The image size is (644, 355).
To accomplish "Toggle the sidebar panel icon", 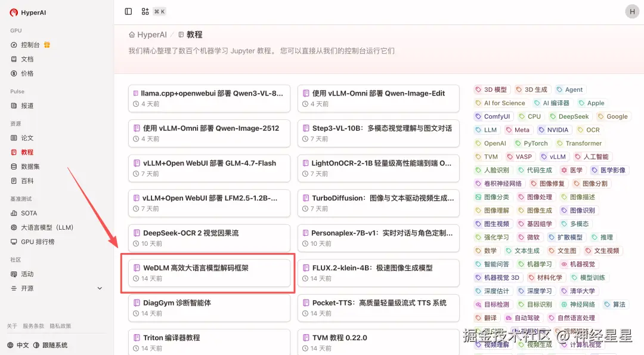I will 128,11.
